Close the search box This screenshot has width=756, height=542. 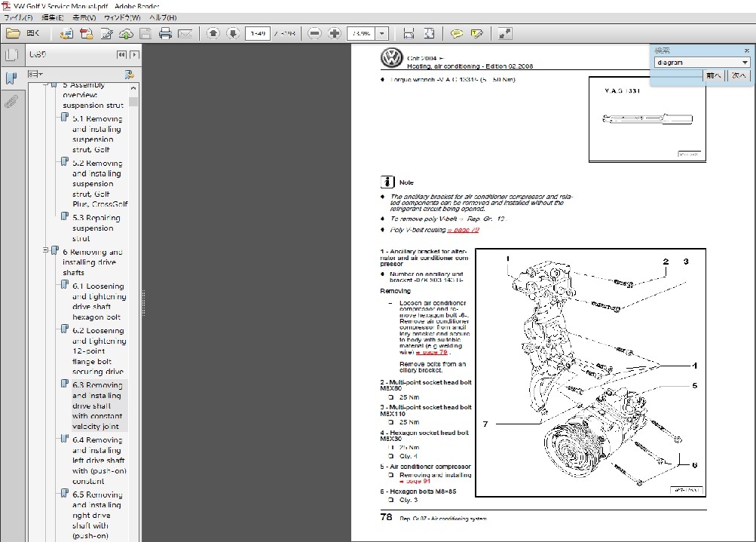746,51
